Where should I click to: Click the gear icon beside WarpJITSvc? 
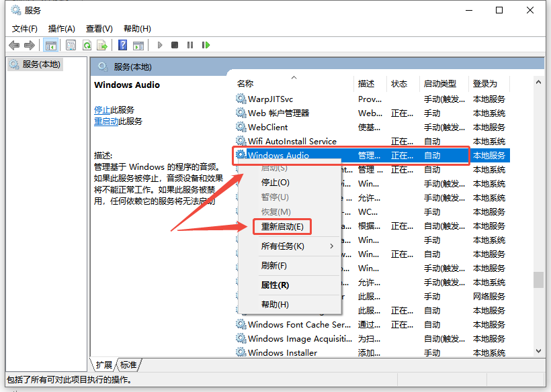pyautogui.click(x=241, y=99)
